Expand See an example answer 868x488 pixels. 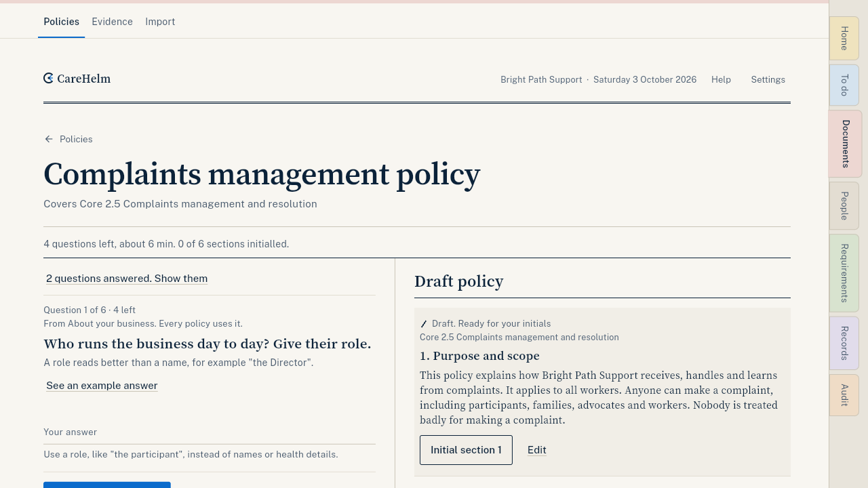102,386
